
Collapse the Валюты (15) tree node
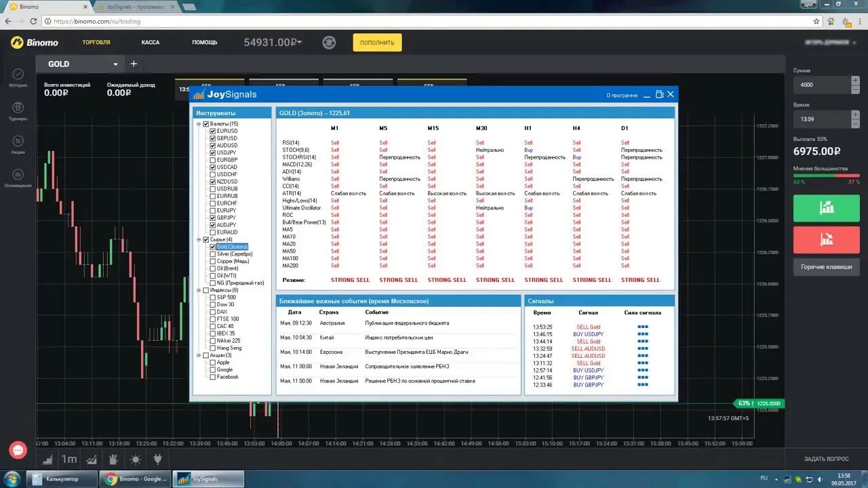(x=199, y=124)
